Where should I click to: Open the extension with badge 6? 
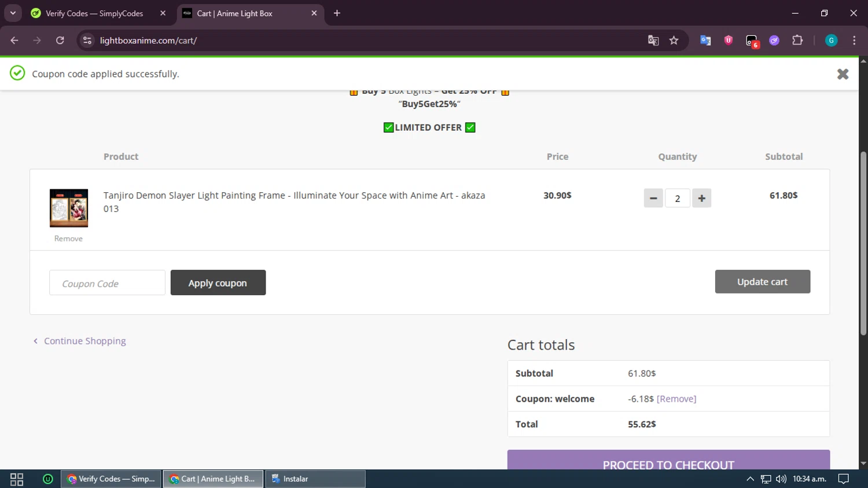[x=752, y=41]
